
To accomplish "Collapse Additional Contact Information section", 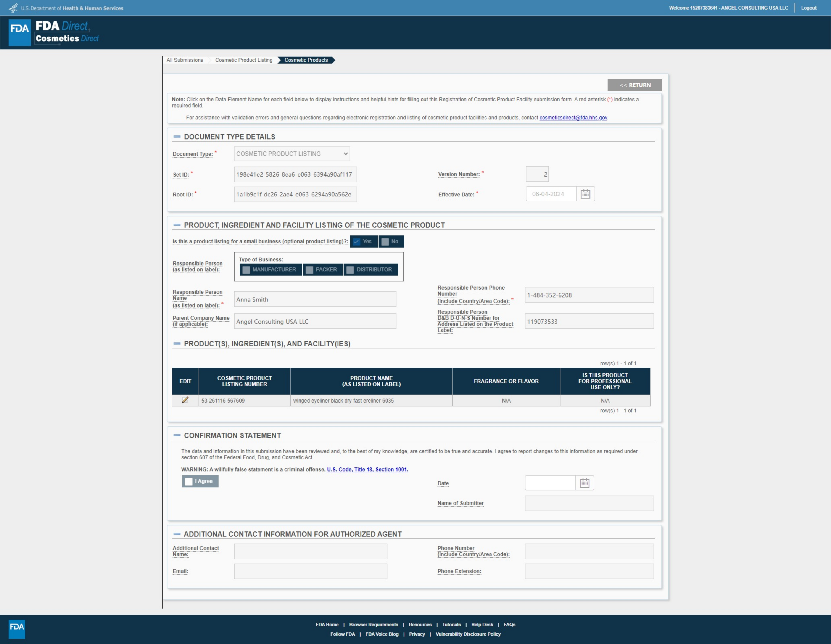I will click(x=177, y=534).
